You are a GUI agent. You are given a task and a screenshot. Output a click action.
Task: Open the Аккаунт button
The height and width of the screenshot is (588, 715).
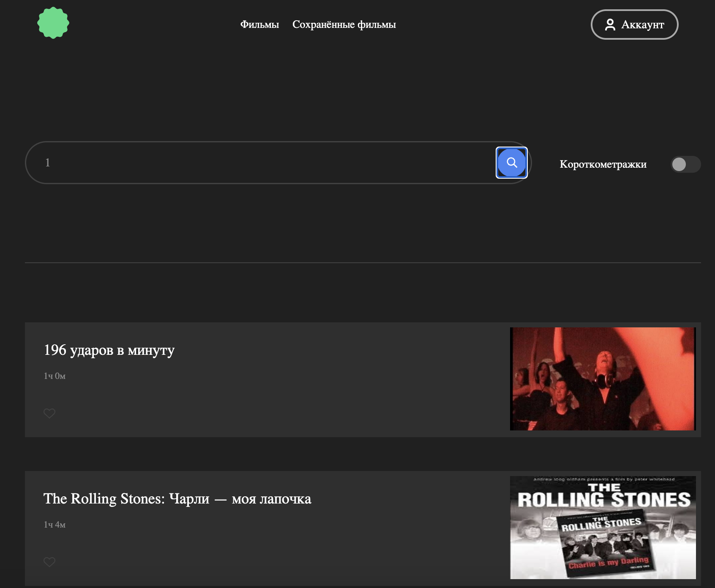pyautogui.click(x=634, y=24)
